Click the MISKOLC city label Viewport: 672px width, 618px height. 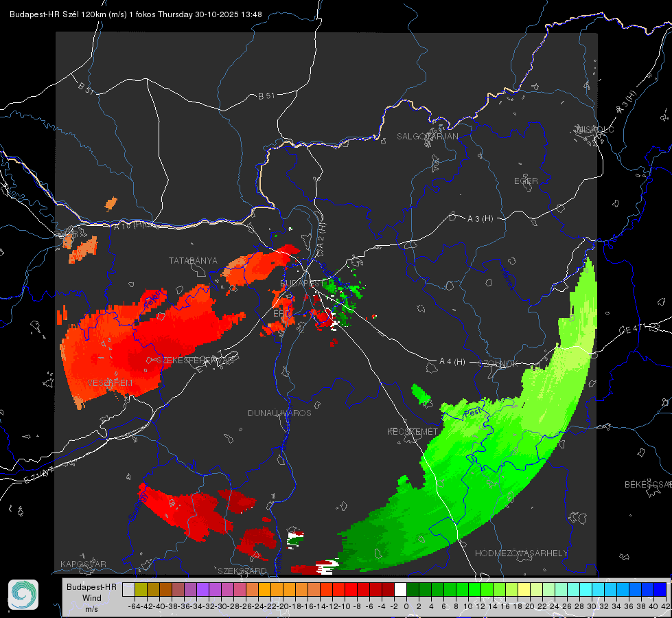[595, 129]
